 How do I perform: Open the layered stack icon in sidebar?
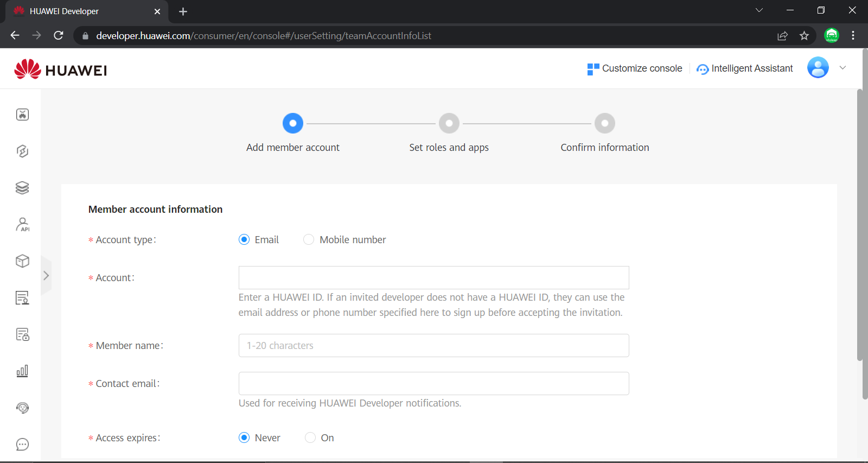pos(22,188)
